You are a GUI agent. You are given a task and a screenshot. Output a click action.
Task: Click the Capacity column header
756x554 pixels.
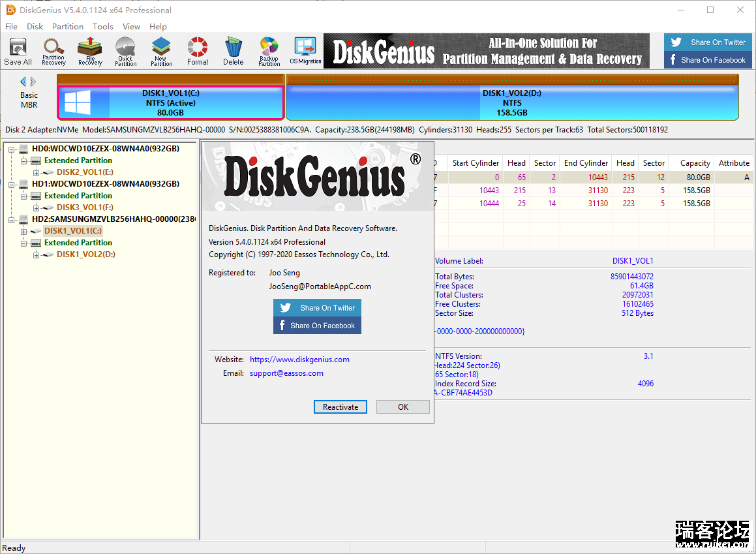[x=691, y=163]
